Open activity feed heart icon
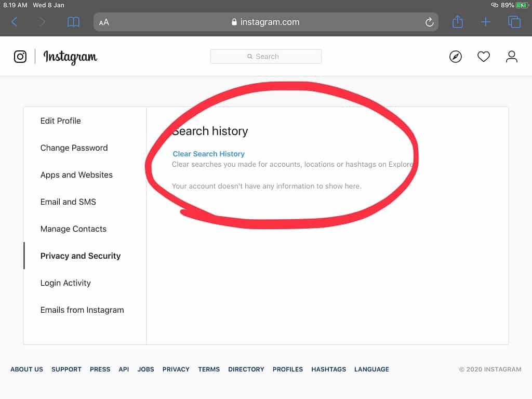This screenshot has height=399, width=532. (x=484, y=57)
